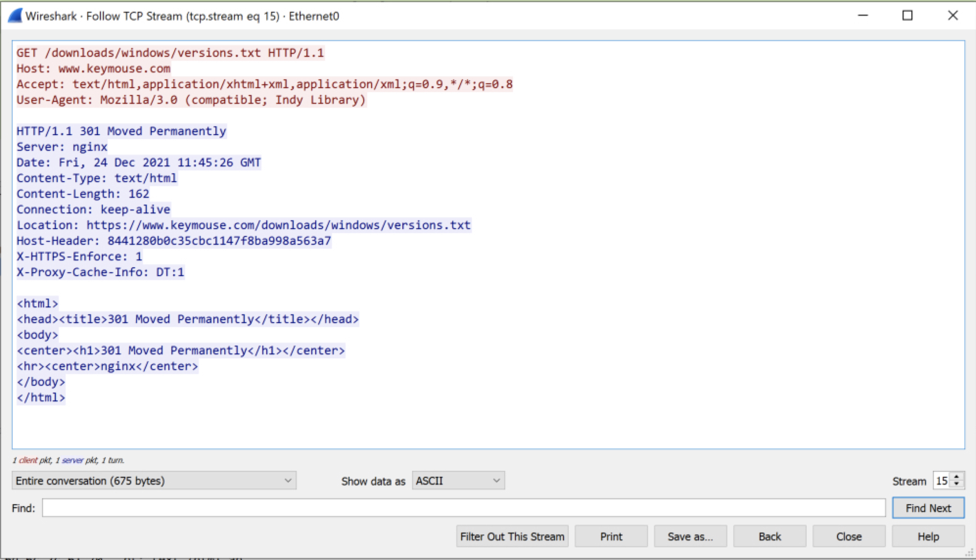Viewport: 976px width, 560px height.
Task: Click the Wireshark shark fin title icon
Action: (15, 16)
